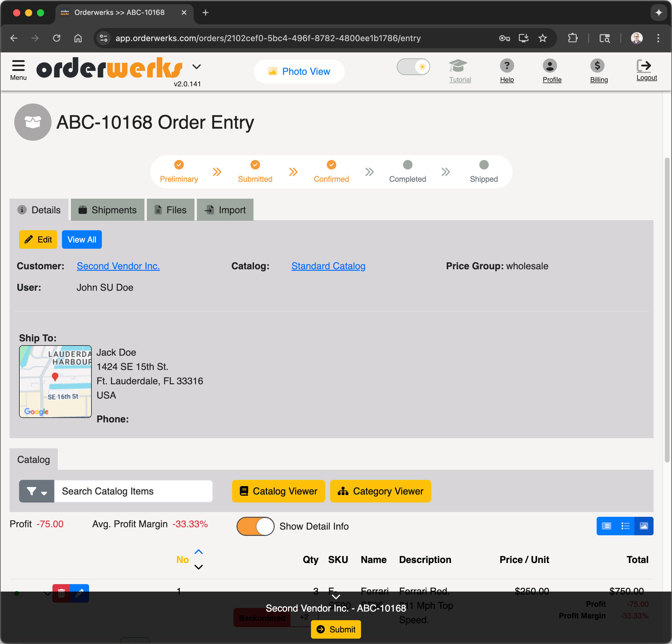Open the Second Vendor Inc. customer link
Image resolution: width=672 pixels, height=644 pixels.
(x=118, y=266)
